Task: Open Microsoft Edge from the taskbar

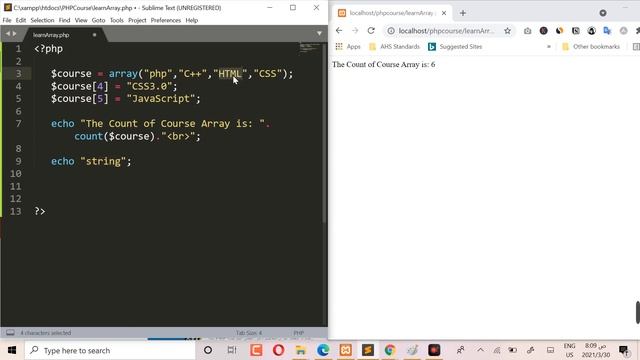Action: tap(323, 350)
